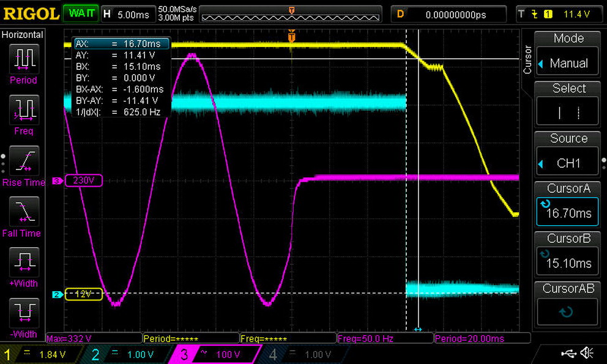Viewport: 607px width, 364px height.
Task: Click the 50.0MSa/s sample rate readout
Action: point(177,9)
